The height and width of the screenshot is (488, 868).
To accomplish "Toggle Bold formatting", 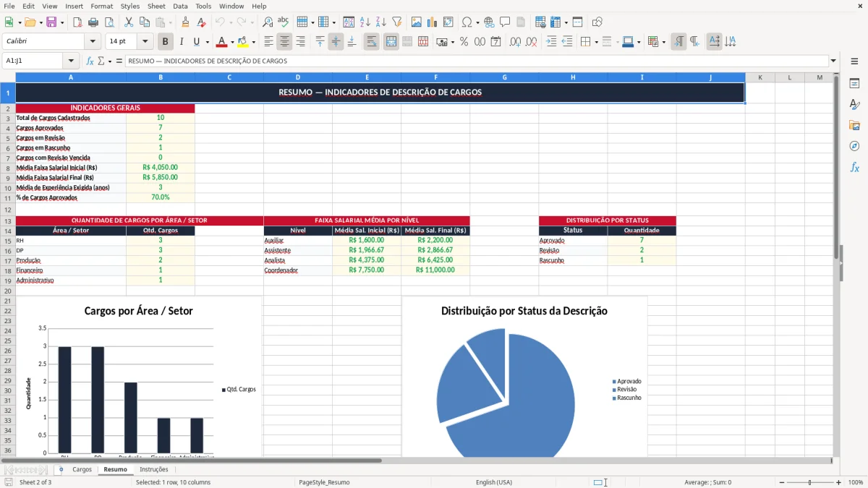I will click(x=165, y=42).
